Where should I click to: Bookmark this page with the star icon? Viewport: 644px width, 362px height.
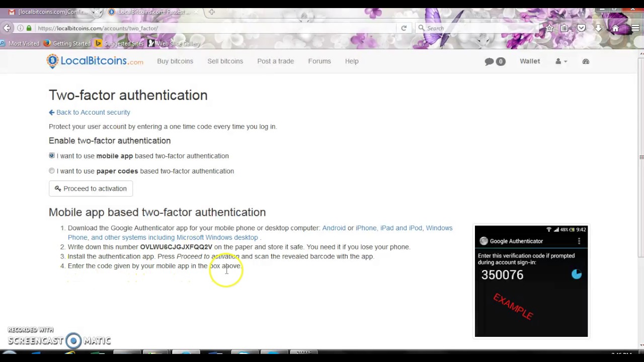click(549, 28)
